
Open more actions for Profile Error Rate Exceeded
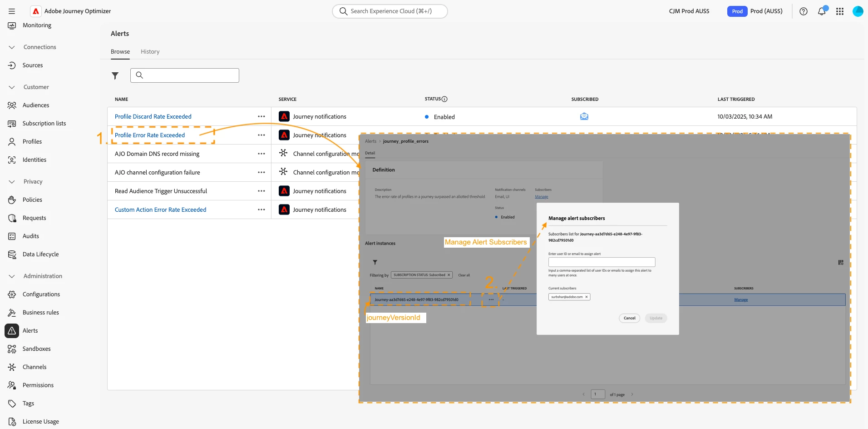point(261,135)
